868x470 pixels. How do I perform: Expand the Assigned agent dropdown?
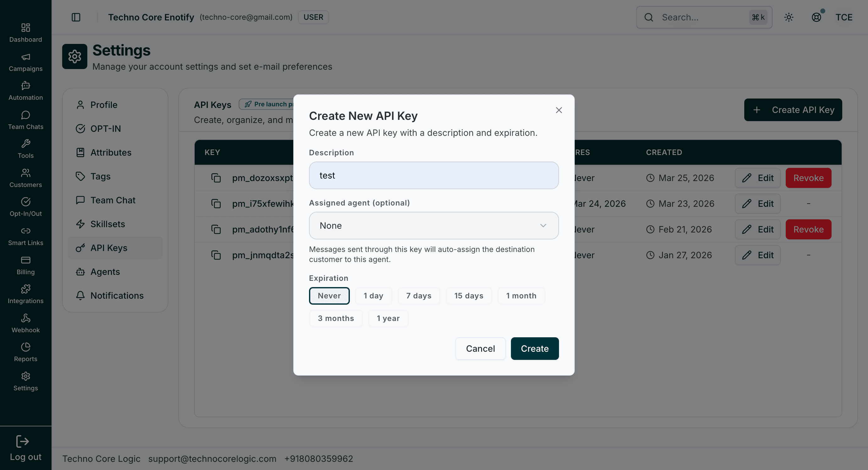pyautogui.click(x=434, y=226)
